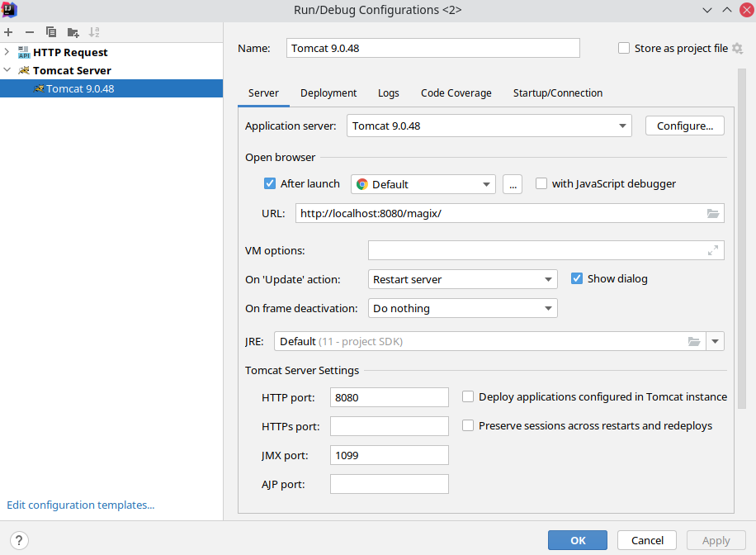
Task: Switch to the Code Coverage tab
Action: [456, 93]
